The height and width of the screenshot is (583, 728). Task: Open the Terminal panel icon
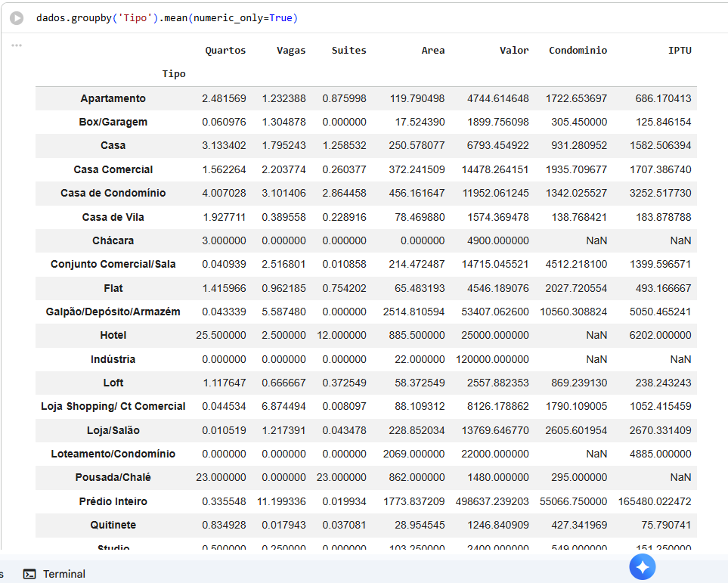click(x=29, y=574)
